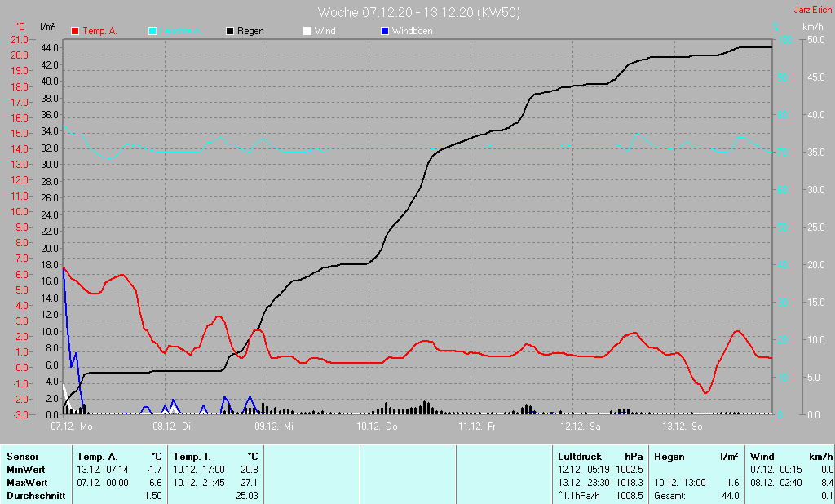The width and height of the screenshot is (835, 504).
Task: Click the '50.0' value on the km/h axis
Action: 815,40
